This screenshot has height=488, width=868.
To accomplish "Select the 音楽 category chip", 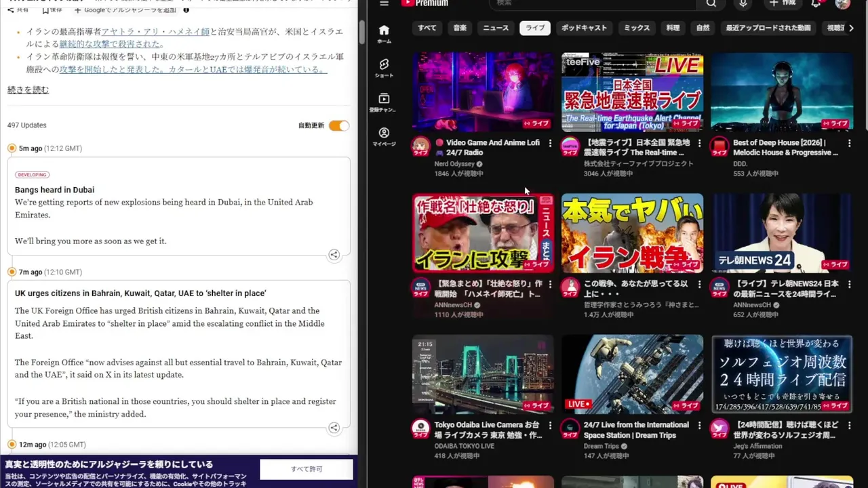I will (x=460, y=28).
